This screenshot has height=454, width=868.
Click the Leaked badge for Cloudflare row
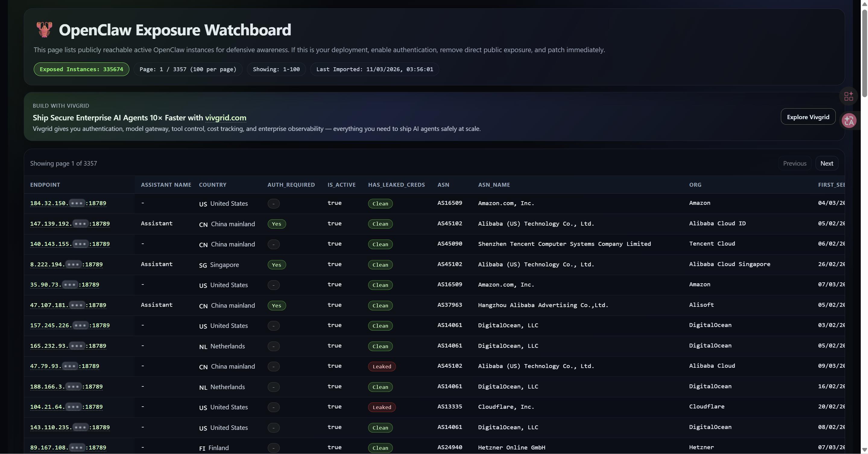pos(381,407)
